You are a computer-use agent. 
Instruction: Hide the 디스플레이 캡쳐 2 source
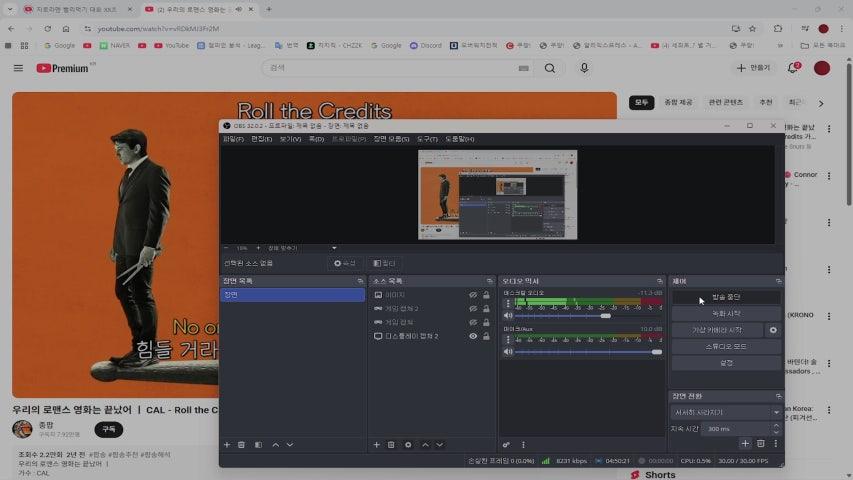pos(473,336)
